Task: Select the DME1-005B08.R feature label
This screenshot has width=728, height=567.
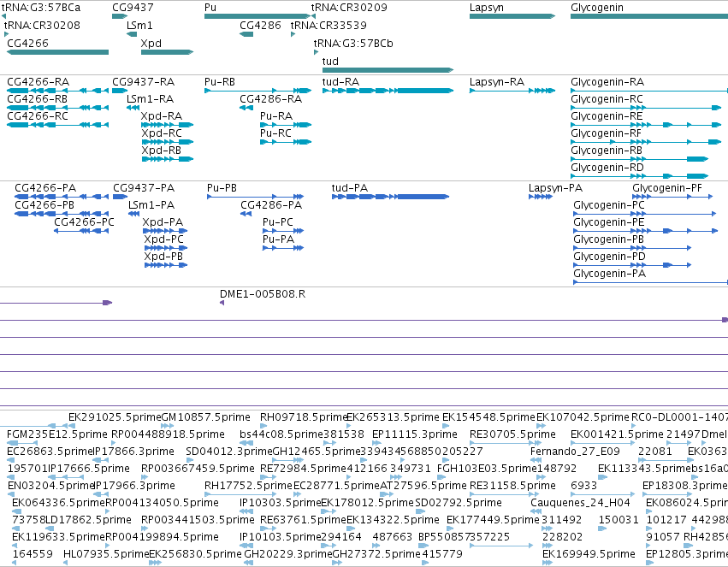Action: 263,294
